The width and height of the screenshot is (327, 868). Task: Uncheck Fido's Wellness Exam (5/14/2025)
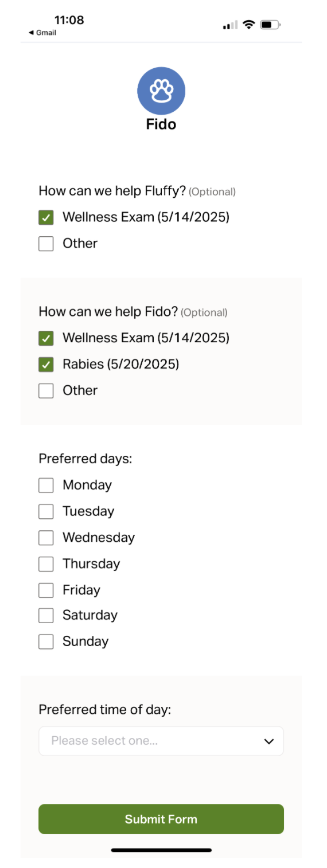point(46,338)
